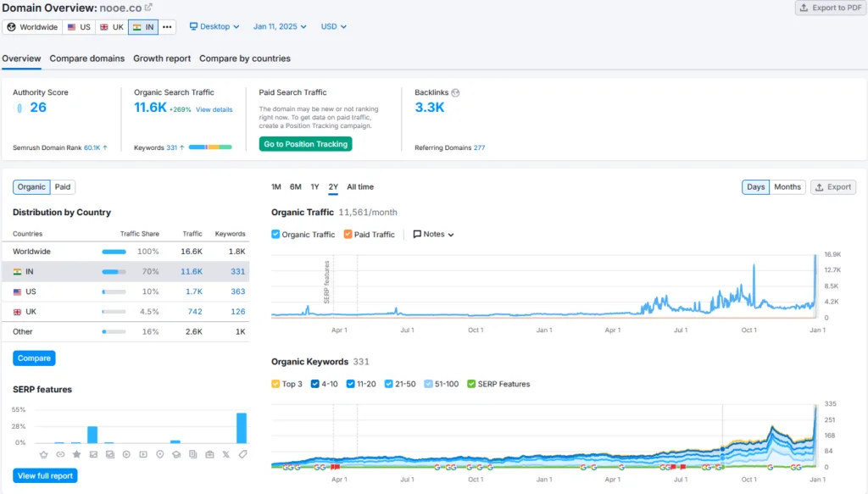Select IN database button
Screen dimensions: 868x494
pyautogui.click(x=143, y=27)
